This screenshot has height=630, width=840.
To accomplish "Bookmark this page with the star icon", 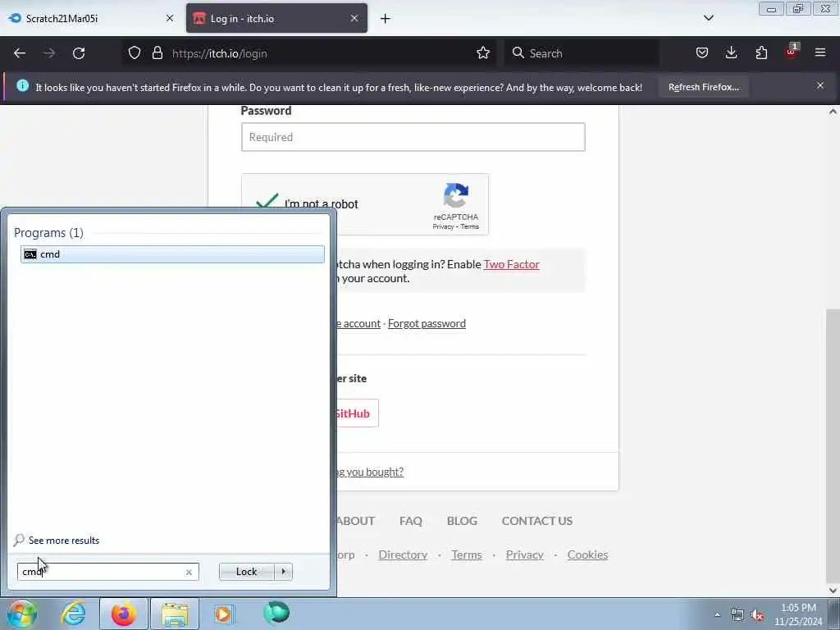I will (x=482, y=53).
